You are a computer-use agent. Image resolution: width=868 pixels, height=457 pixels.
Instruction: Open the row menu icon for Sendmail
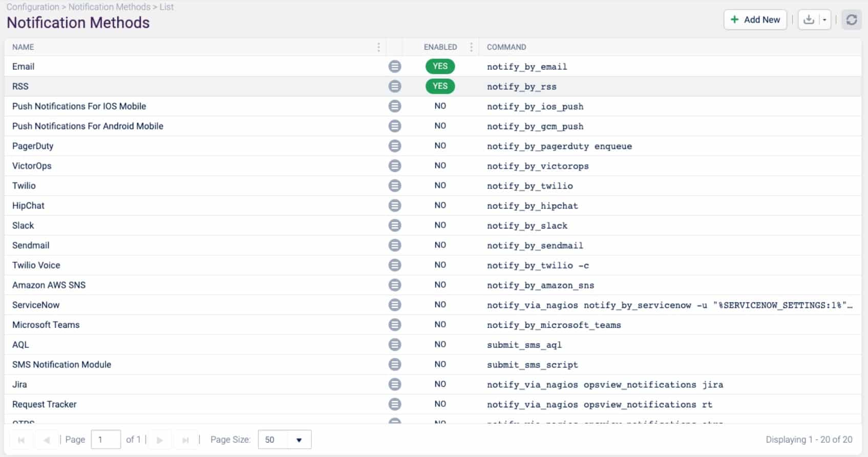394,245
